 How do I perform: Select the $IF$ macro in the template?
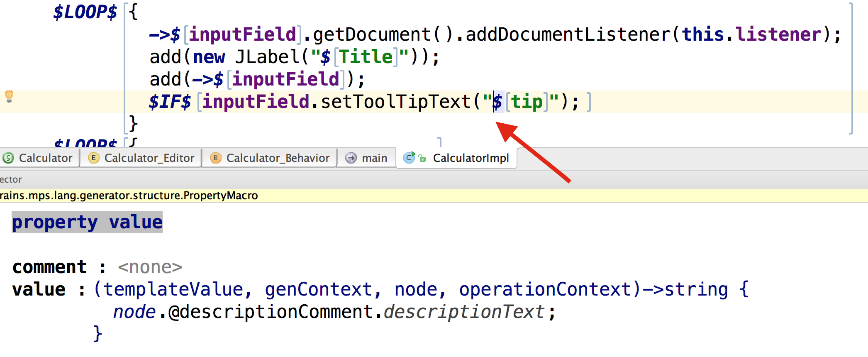pos(170,102)
